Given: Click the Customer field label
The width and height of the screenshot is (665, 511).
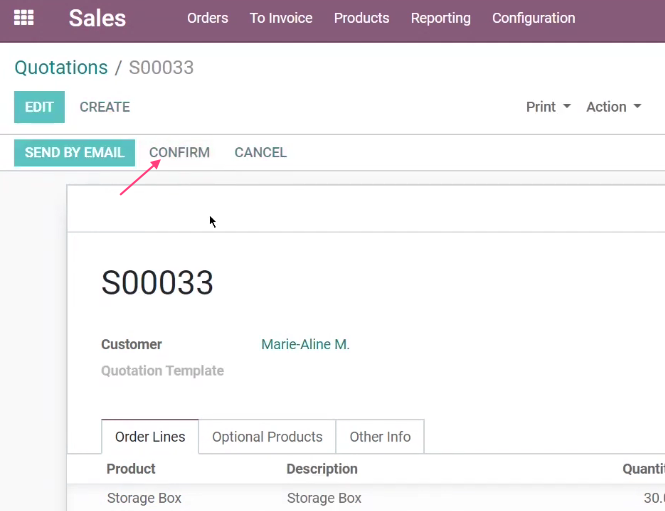Looking at the screenshot, I should (131, 344).
